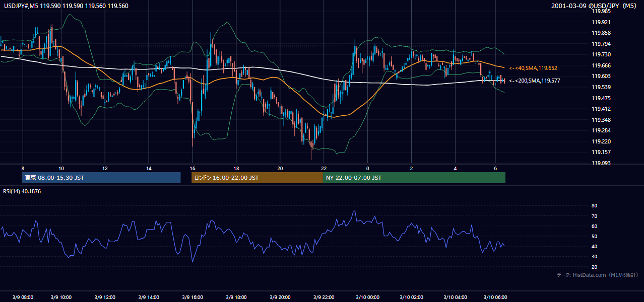Click price axis label 119.666
The height and width of the screenshot is (302, 644).
601,65
